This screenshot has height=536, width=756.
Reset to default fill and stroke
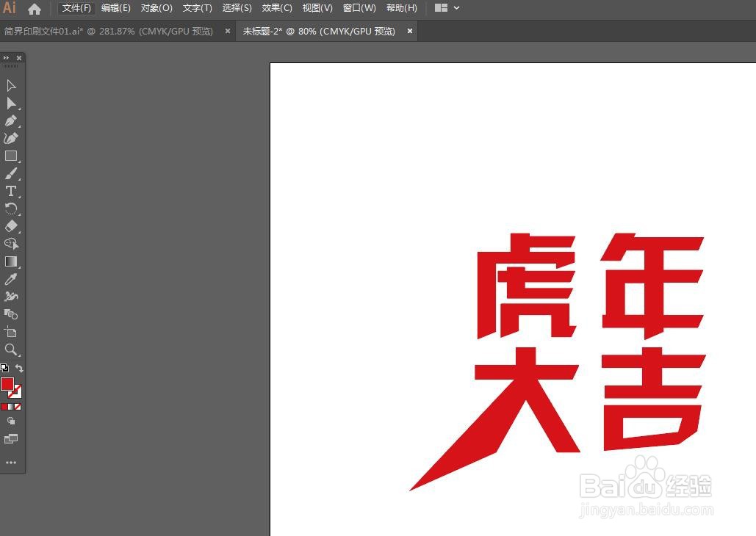[x=4, y=369]
